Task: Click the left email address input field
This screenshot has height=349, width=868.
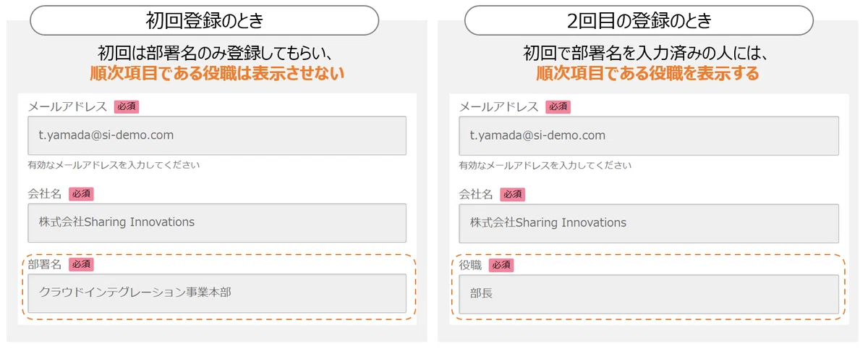Action: click(x=217, y=135)
